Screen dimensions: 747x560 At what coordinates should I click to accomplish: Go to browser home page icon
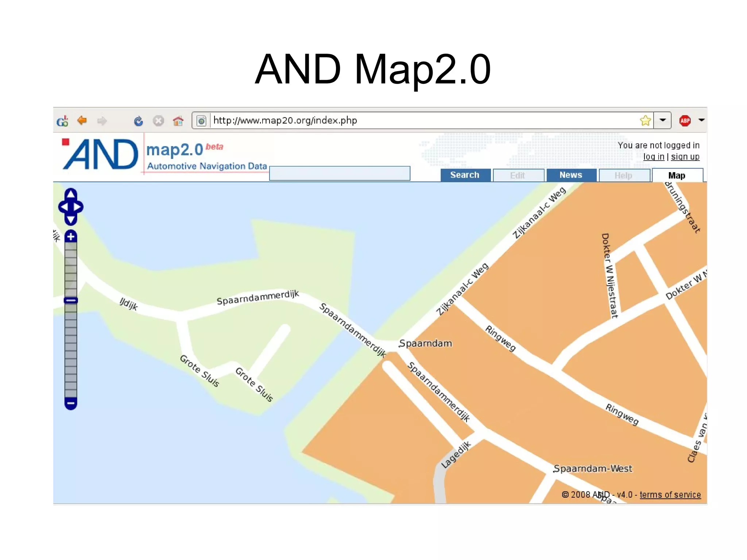click(178, 121)
